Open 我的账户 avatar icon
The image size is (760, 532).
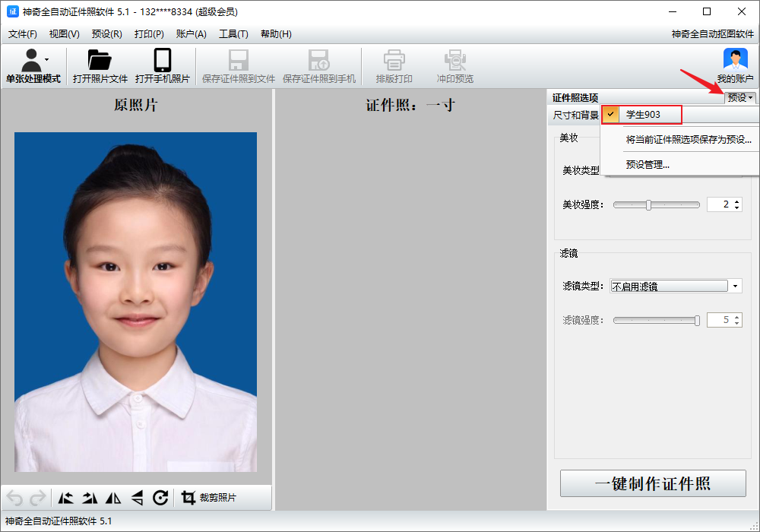[x=735, y=60]
